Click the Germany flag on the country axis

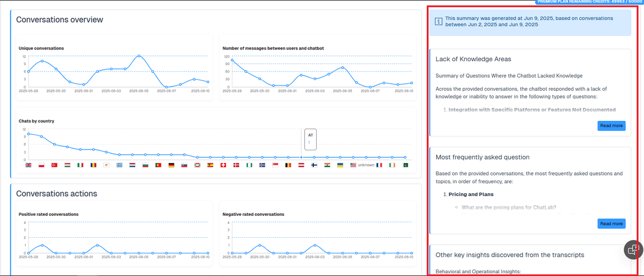click(171, 165)
